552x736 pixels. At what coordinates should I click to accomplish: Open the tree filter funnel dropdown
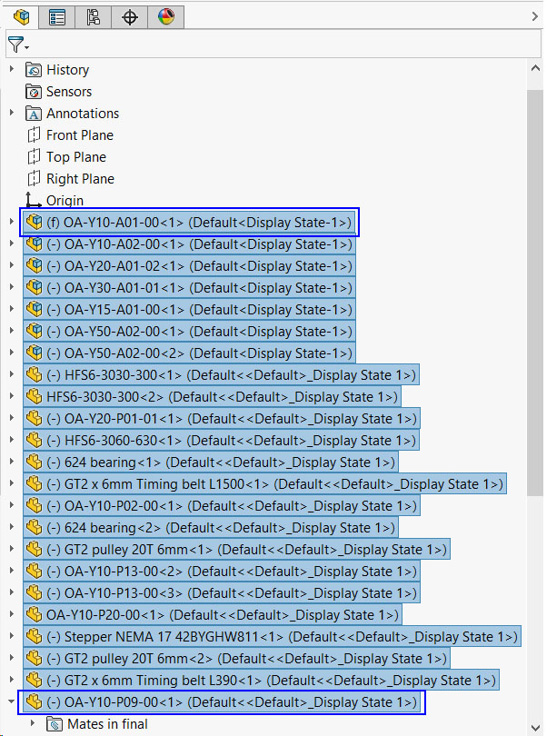18,45
